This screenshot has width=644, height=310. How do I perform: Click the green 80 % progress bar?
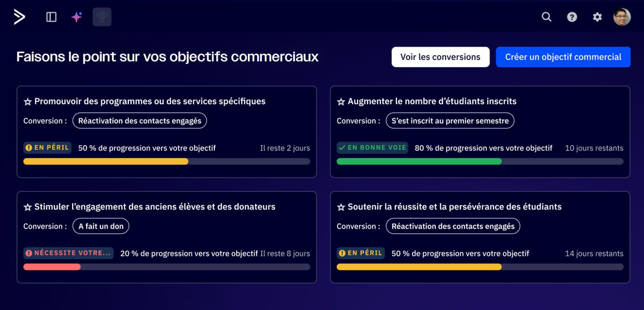[419, 161]
